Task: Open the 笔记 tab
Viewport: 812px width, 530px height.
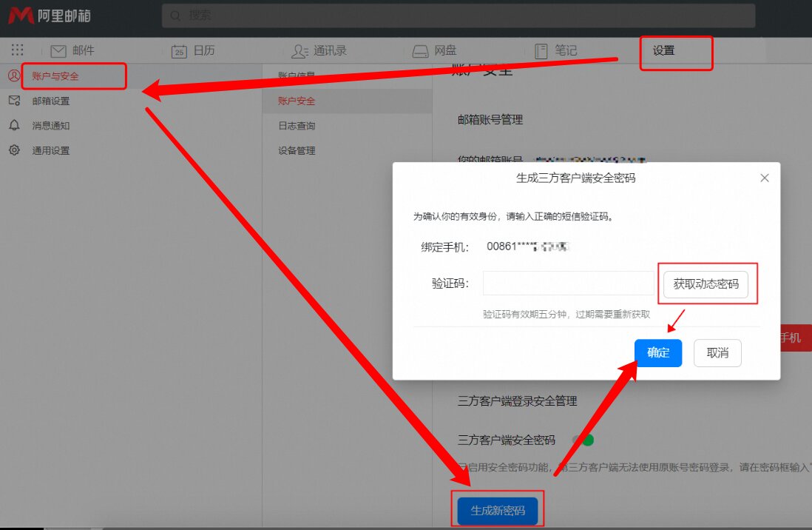Action: [566, 50]
